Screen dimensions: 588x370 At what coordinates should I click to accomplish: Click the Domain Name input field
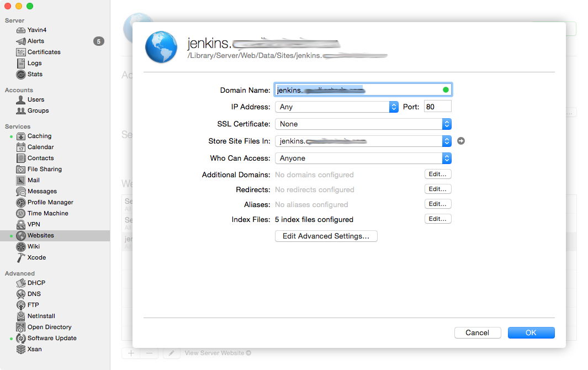coord(363,89)
